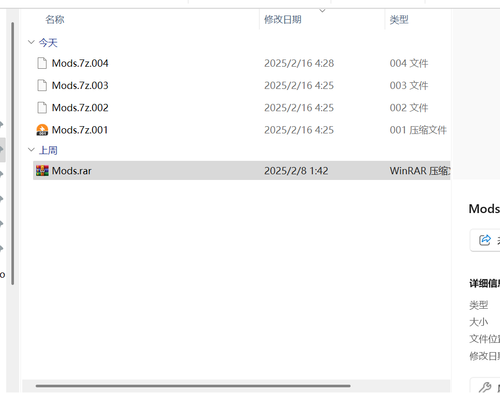
Task: Sort files by 类型 column
Action: [399, 19]
